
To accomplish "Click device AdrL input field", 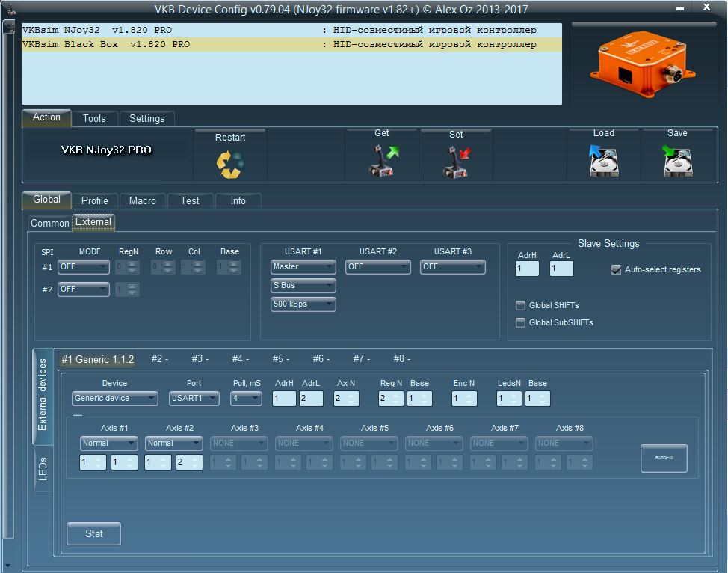I will pyautogui.click(x=311, y=399).
